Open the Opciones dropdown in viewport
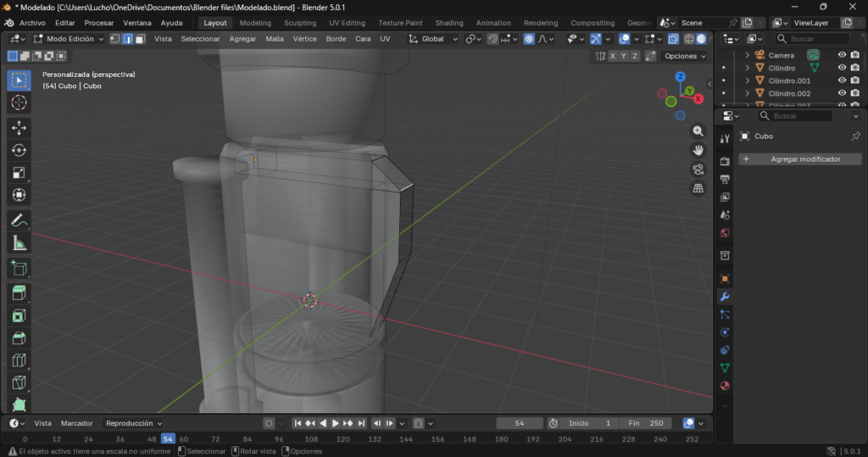Viewport: 868px width, 457px height. coord(685,56)
